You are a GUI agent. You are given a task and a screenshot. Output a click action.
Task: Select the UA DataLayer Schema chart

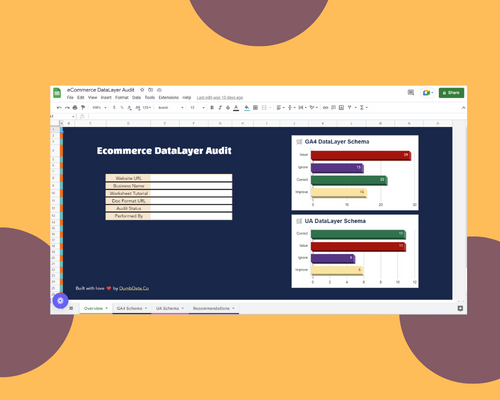[x=355, y=251]
